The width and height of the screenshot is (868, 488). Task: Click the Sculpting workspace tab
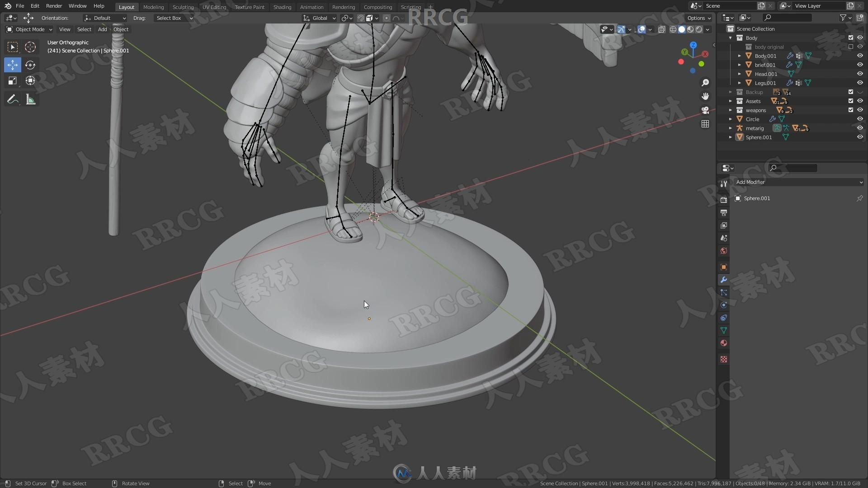(181, 7)
